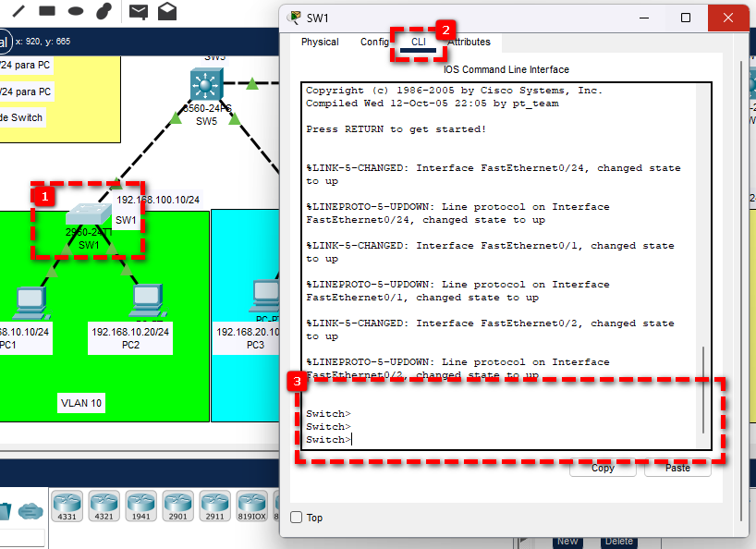
Task: Select the SW5 multilayer switch device
Action: pyautogui.click(x=206, y=84)
